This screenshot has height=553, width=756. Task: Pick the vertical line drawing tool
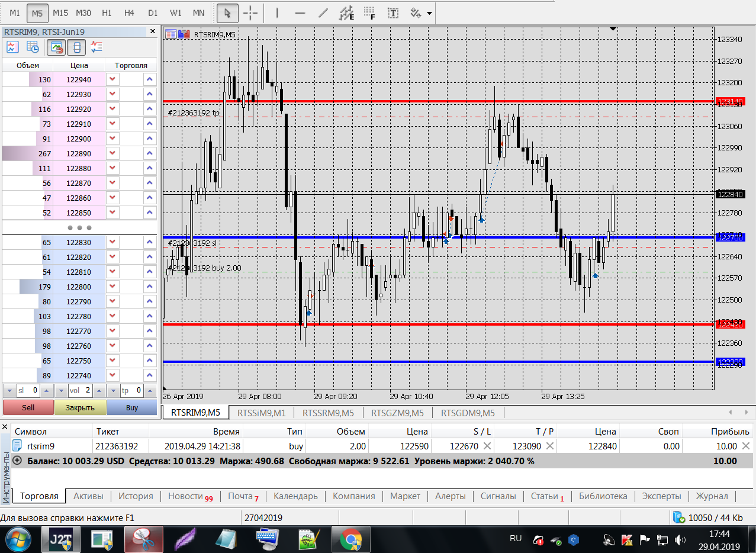278,12
